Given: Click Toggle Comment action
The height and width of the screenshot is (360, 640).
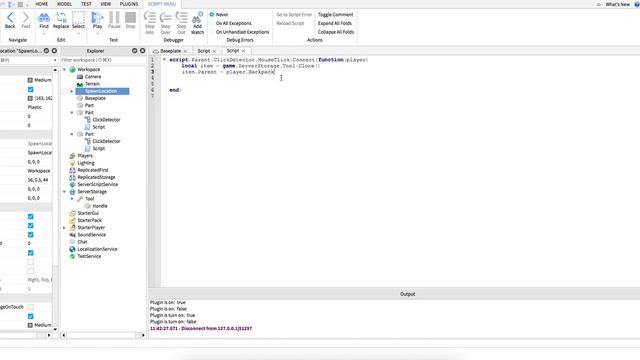Looking at the screenshot, I should (336, 15).
